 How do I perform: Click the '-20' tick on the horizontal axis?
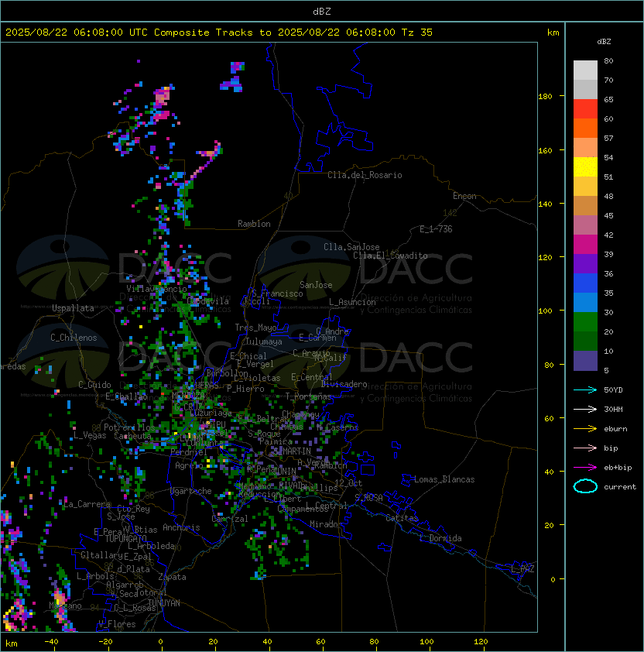[105, 642]
